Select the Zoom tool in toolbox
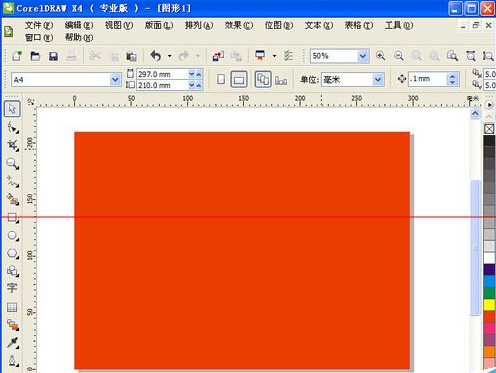Image resolution: width=496 pixels, height=373 pixels. [12, 163]
